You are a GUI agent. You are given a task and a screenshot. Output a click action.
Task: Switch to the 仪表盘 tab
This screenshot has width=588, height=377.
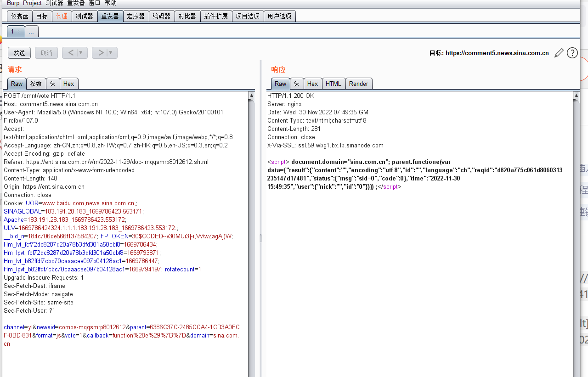20,16
